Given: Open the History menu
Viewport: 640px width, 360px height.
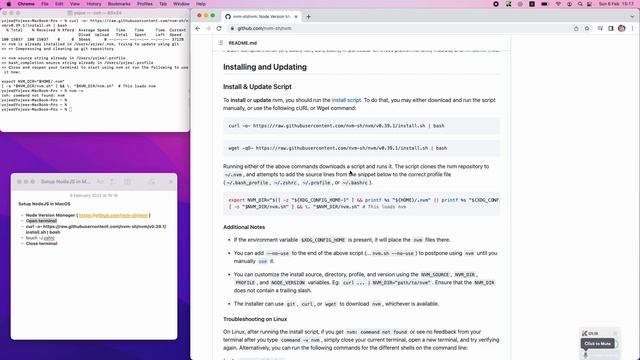Looking at the screenshot, I should (93, 4).
